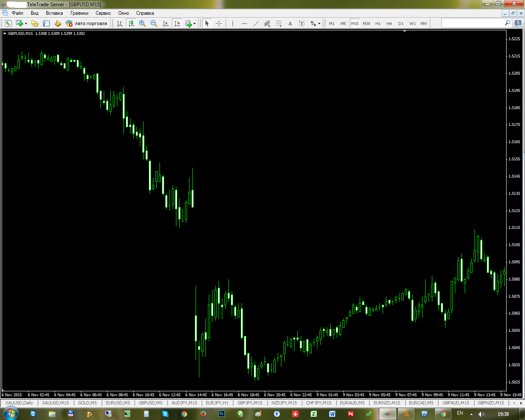Choose the diagonal trendline tool
Image resolution: width=525 pixels, height=420 pixels.
point(256,23)
